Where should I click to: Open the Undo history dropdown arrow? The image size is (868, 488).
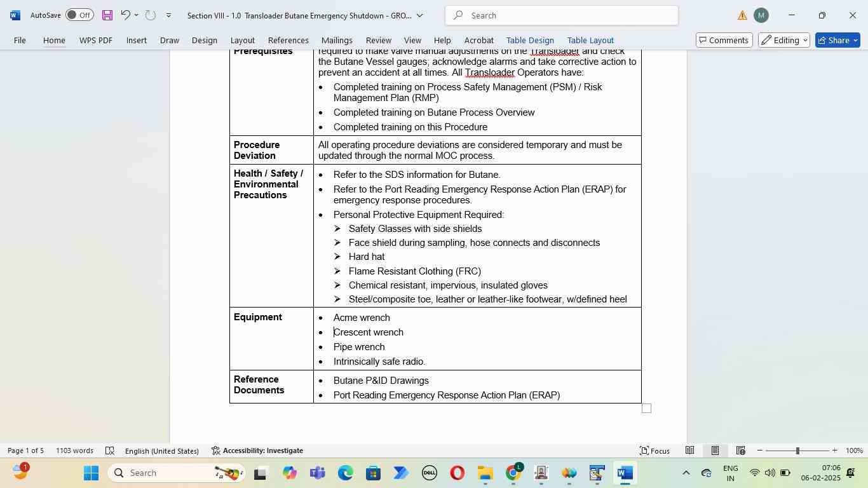pos(136,15)
